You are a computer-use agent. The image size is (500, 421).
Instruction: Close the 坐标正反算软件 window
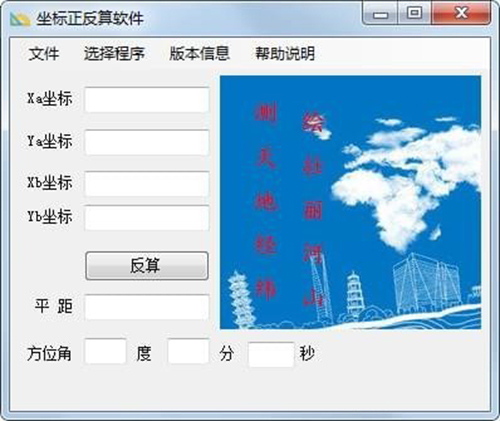click(461, 14)
